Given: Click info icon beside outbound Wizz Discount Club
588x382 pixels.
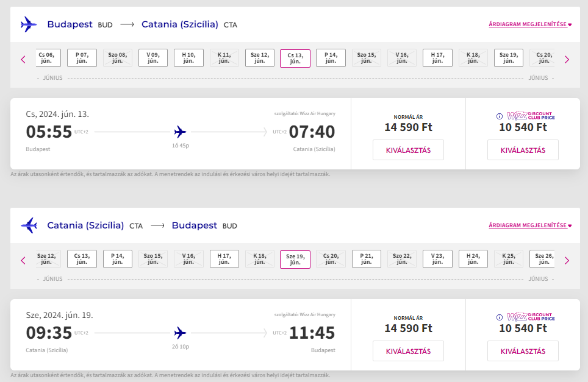Looking at the screenshot, I should pyautogui.click(x=499, y=116).
